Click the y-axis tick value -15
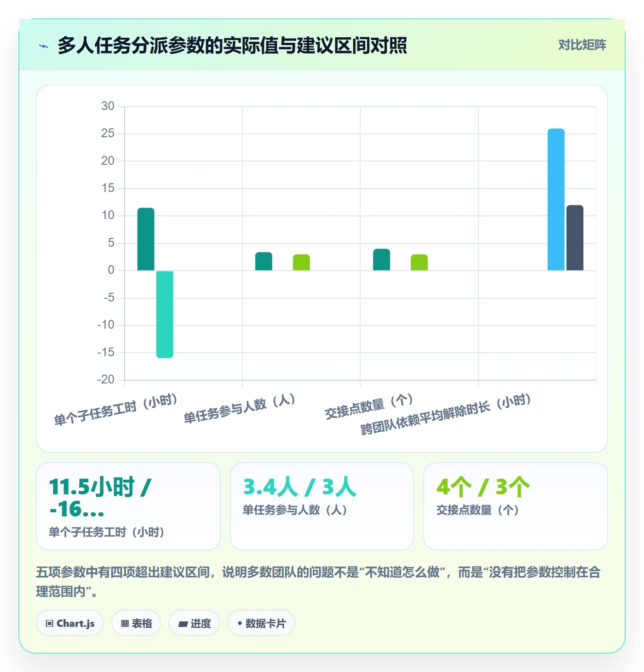The height and width of the screenshot is (672, 644). point(106,352)
